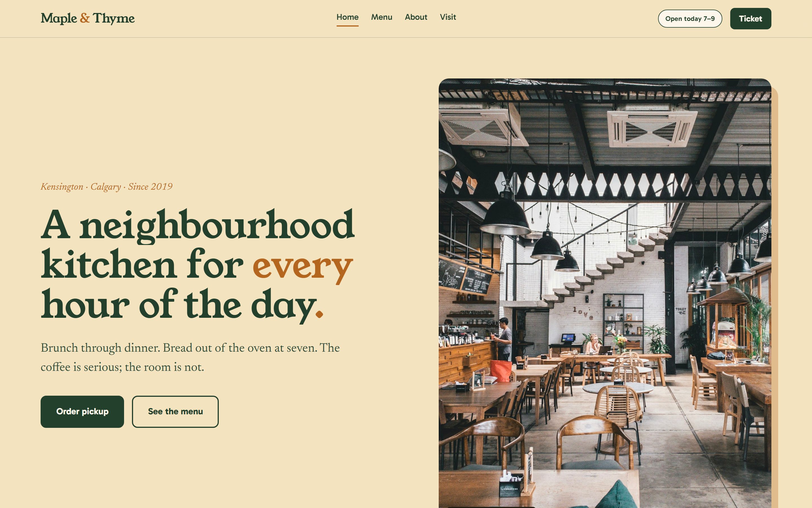Click the 'Open today 7–9' pill
Screen dimensions: 812x508
click(x=690, y=18)
